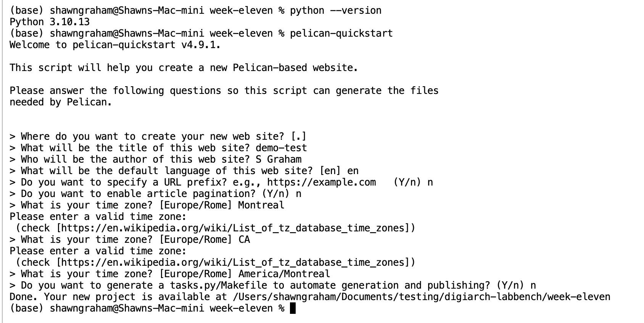Click the 'Python 3.10.13' output line

(50, 22)
